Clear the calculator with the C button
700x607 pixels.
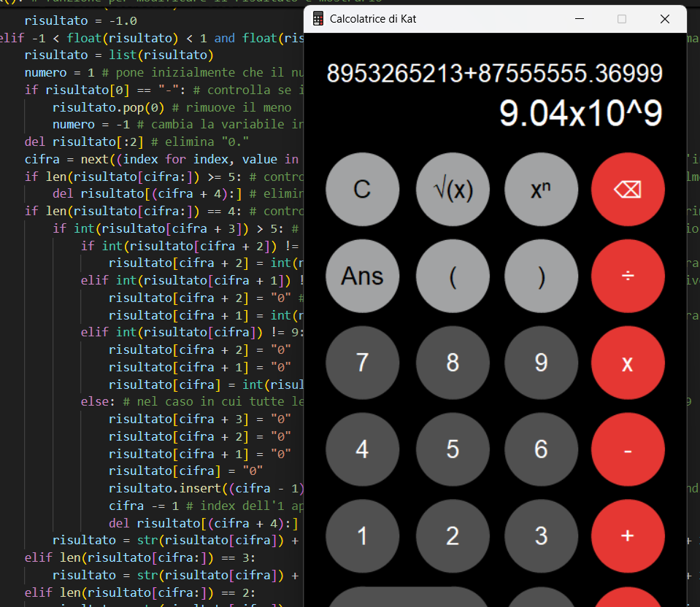[363, 189]
